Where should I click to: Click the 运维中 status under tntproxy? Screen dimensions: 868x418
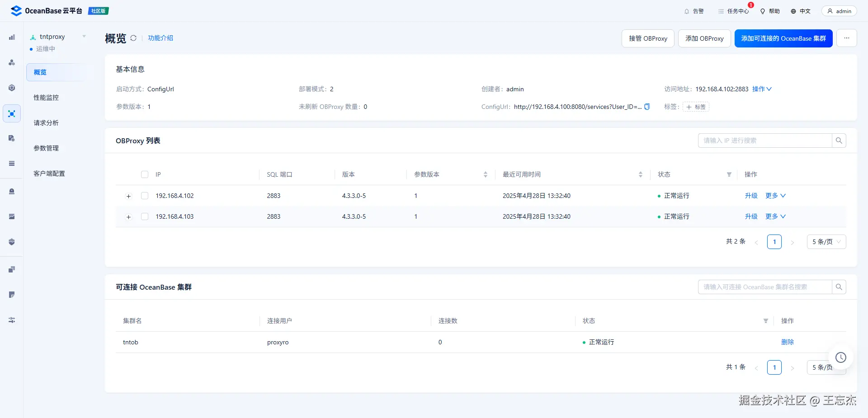click(45, 49)
